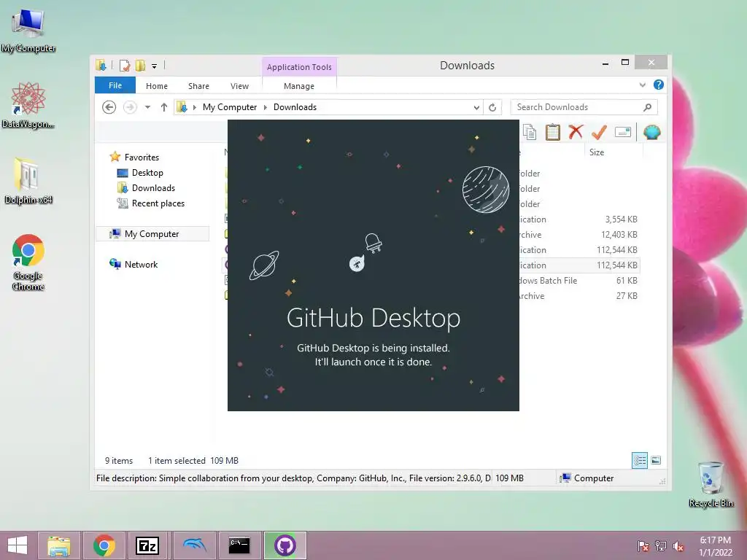The height and width of the screenshot is (560, 747).
Task: Click the Properties icon in the quick access toolbar
Action: pos(124,65)
